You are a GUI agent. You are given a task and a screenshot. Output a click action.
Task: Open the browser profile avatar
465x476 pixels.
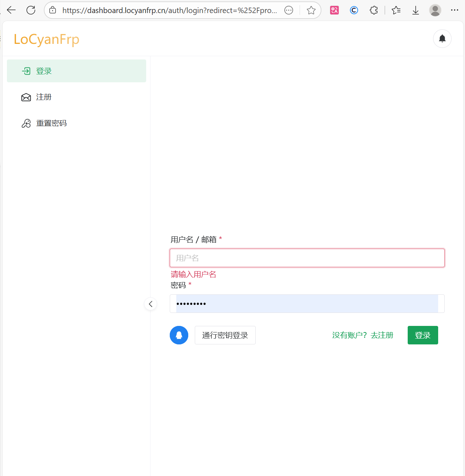pyautogui.click(x=435, y=10)
